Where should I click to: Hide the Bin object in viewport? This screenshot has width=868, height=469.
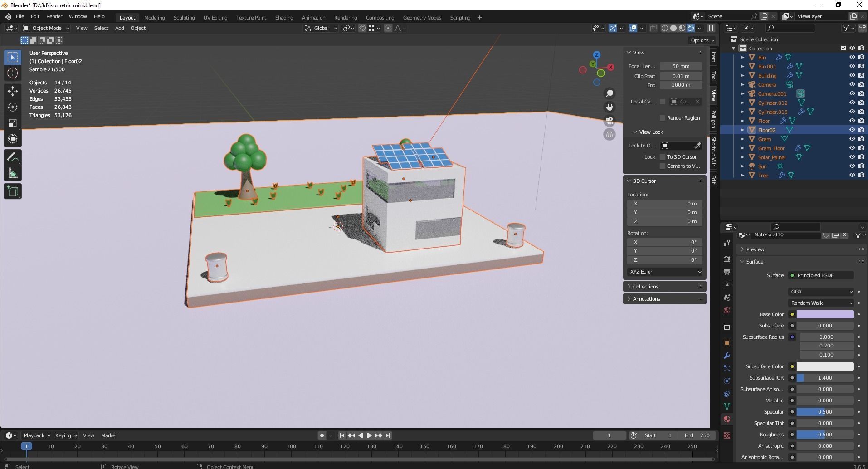tap(852, 57)
